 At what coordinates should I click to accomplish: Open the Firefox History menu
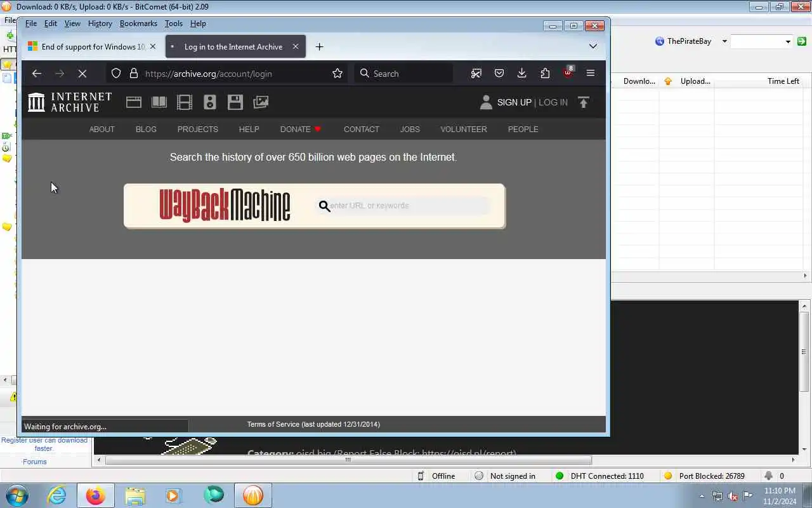[x=100, y=23]
